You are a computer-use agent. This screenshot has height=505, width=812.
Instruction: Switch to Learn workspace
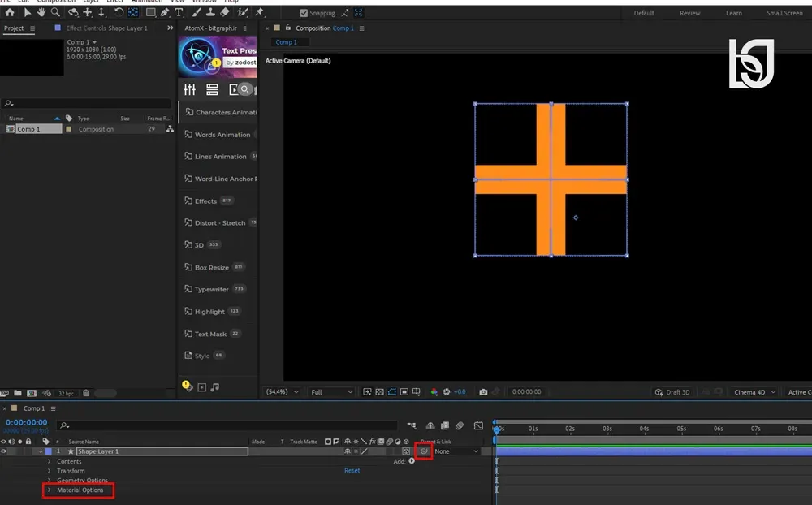click(x=734, y=13)
